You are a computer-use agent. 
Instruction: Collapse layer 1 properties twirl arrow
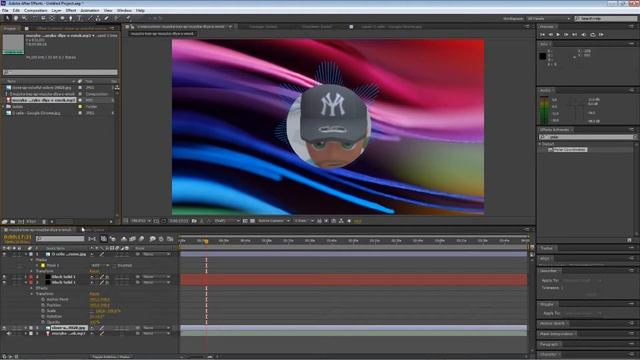tap(26, 254)
